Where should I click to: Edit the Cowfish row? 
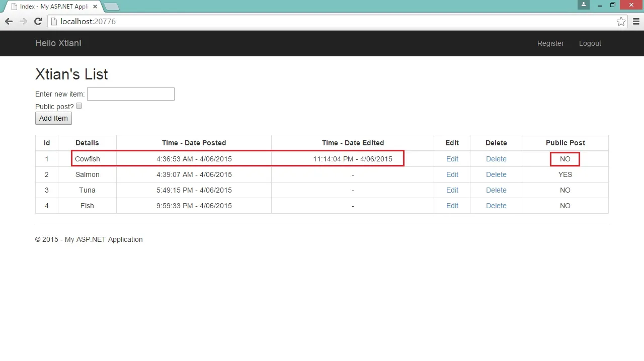click(x=452, y=159)
